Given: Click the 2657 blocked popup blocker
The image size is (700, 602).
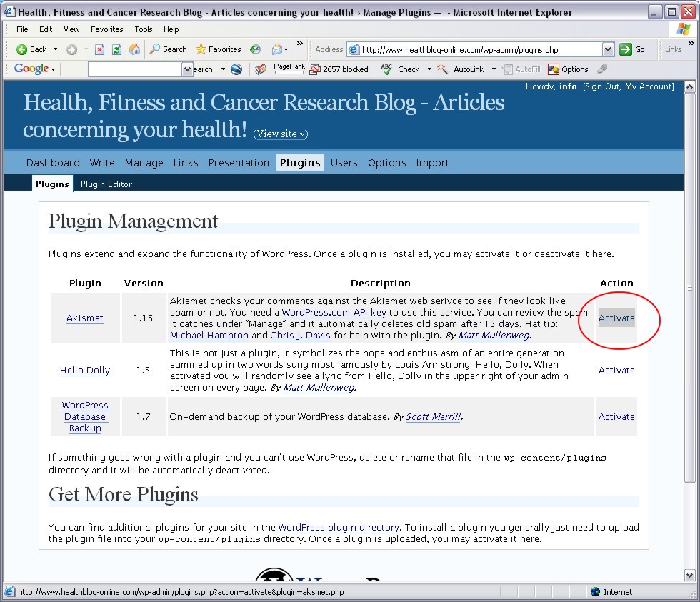Looking at the screenshot, I should pyautogui.click(x=339, y=69).
